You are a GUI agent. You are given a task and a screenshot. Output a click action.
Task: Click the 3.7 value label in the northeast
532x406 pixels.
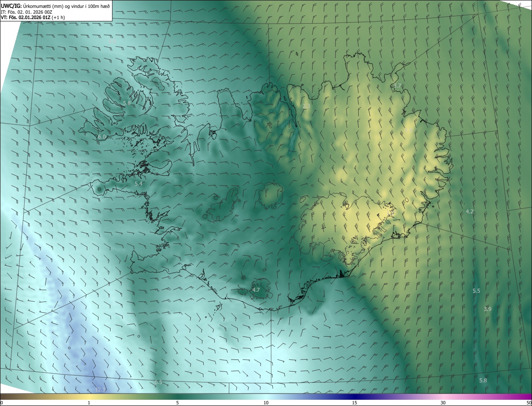pos(397,86)
